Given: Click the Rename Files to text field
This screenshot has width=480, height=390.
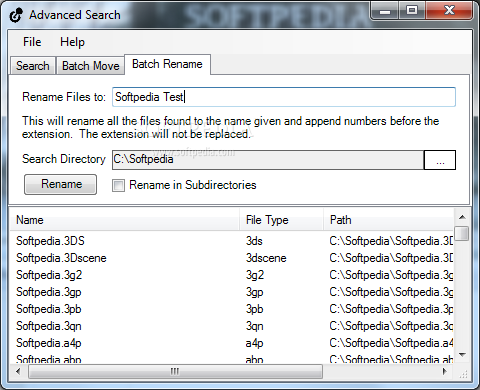Looking at the screenshot, I should click(284, 97).
